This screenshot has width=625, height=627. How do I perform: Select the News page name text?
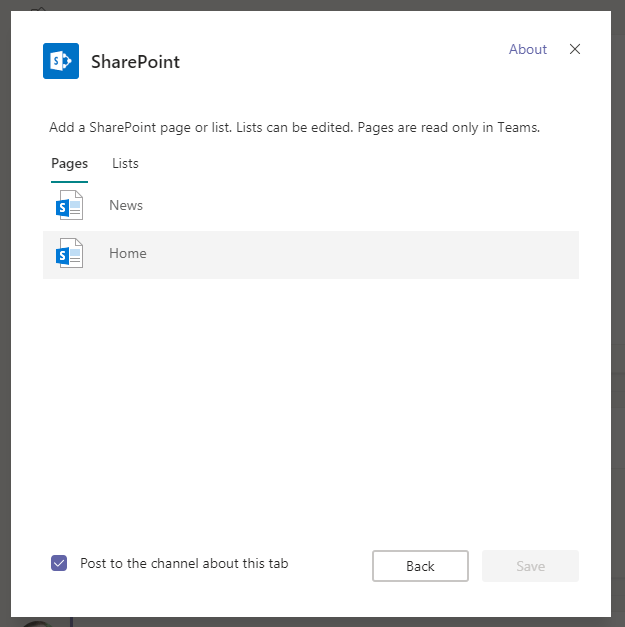(x=126, y=205)
